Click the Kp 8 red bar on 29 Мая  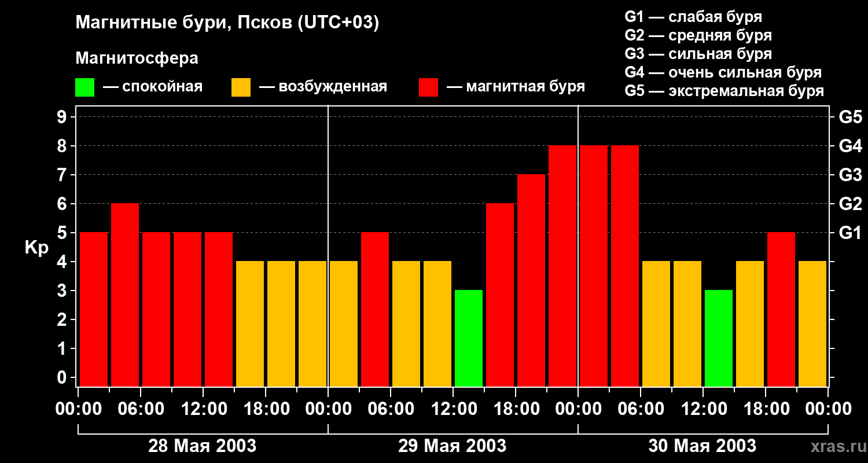[x=562, y=266]
